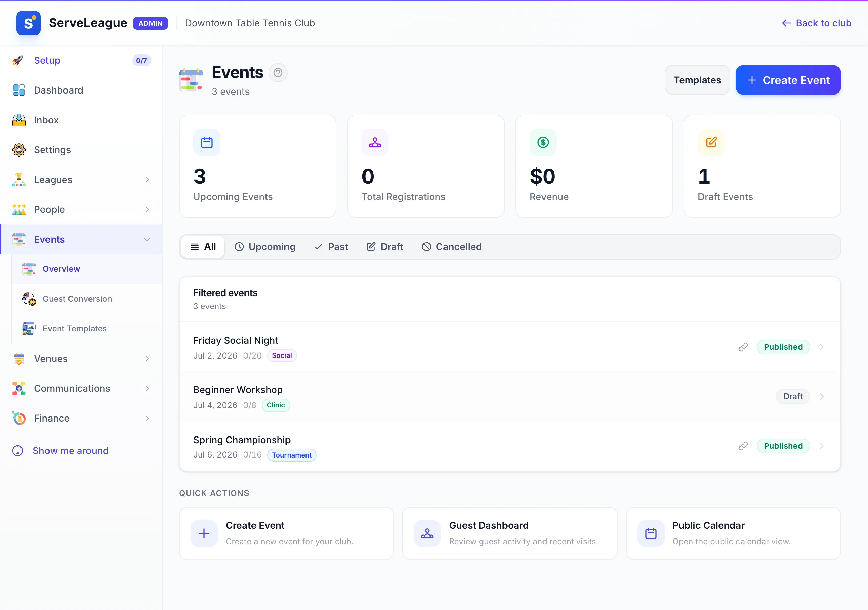This screenshot has width=868, height=610.
Task: Click the Event Templates icon
Action: (x=29, y=329)
